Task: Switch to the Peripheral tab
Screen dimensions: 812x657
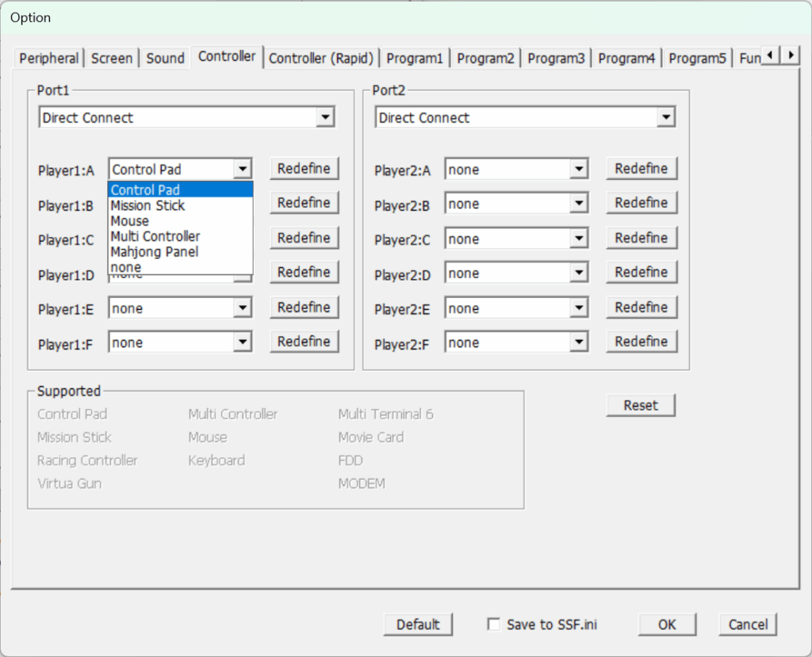Action: click(49, 58)
